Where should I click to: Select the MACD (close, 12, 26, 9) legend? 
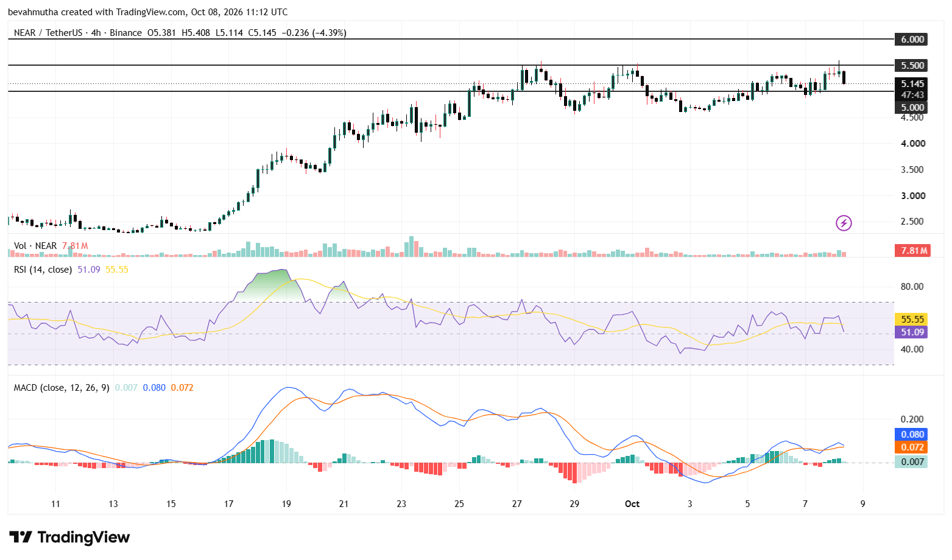pos(62,388)
